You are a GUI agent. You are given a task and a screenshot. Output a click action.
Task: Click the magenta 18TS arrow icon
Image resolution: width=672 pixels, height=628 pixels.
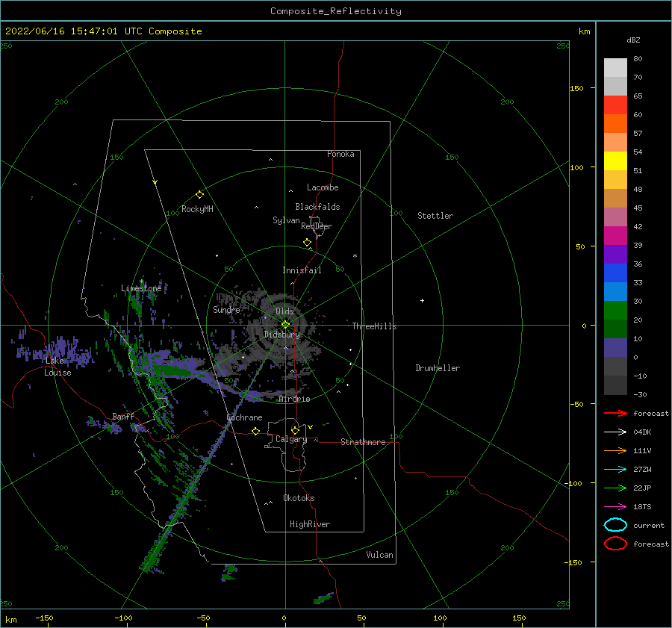(x=615, y=507)
